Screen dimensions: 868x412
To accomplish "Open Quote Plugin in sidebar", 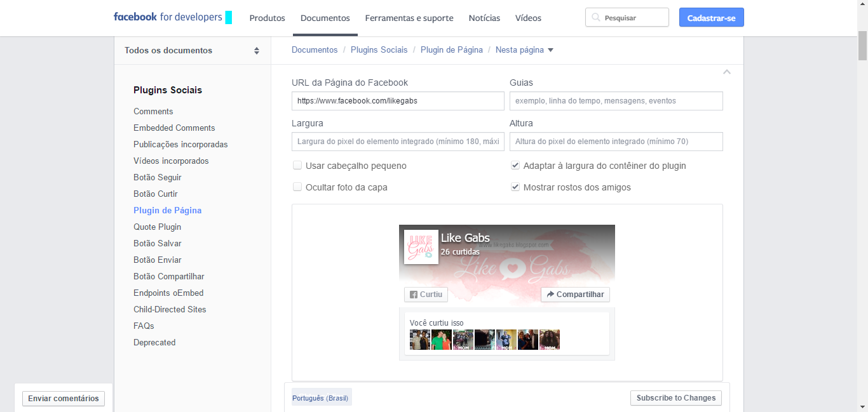I will tap(158, 227).
